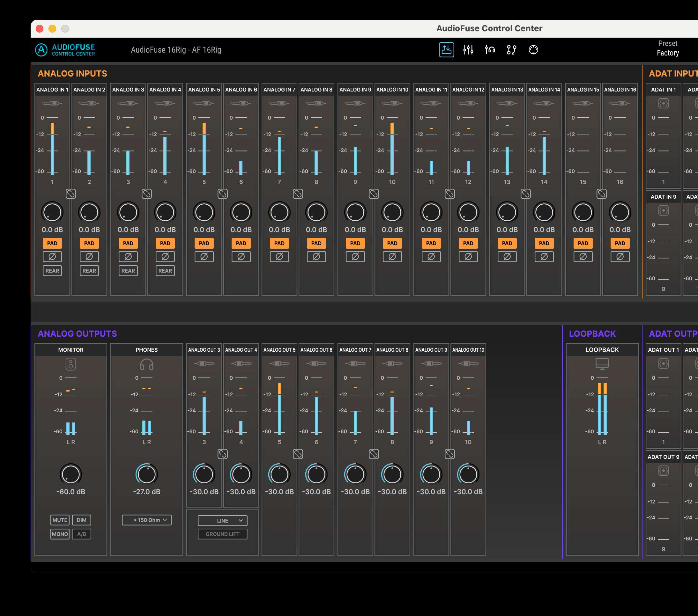698x616 pixels.
Task: Open the mixer faders view icon
Action: (x=468, y=50)
